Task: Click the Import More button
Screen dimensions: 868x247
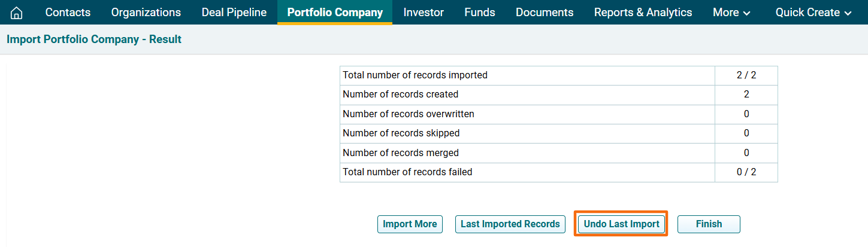Action: [410, 224]
